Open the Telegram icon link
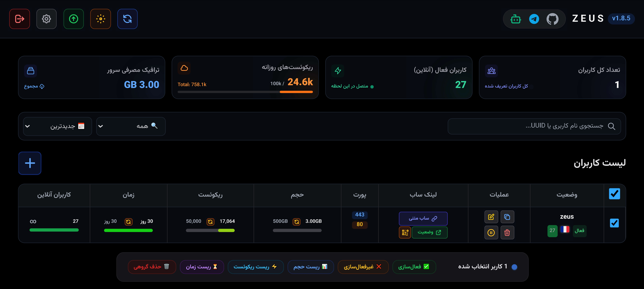Screen dimensions: 644x289 (534, 19)
